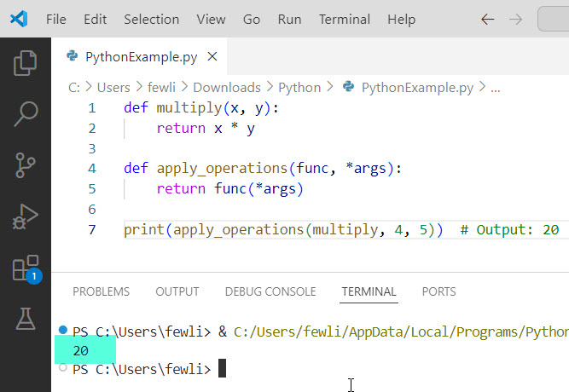Image resolution: width=569 pixels, height=392 pixels.
Task: Select the PythonExample.py editor tab
Action: click(x=139, y=56)
